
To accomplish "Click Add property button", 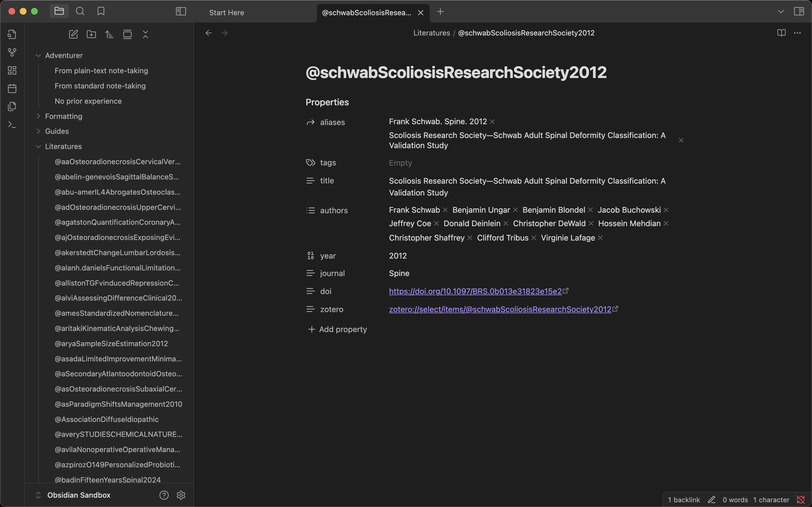I will tap(337, 329).
